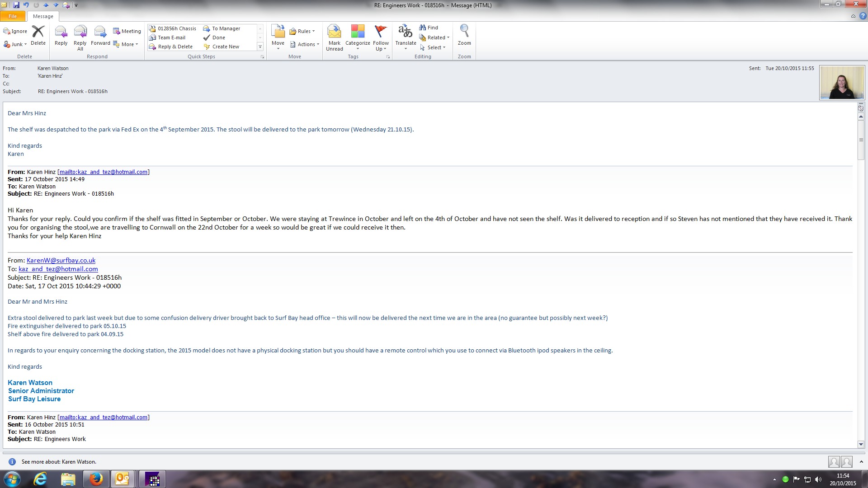Viewport: 868px width, 488px height.
Task: Click the Done quick step
Action: (x=219, y=38)
